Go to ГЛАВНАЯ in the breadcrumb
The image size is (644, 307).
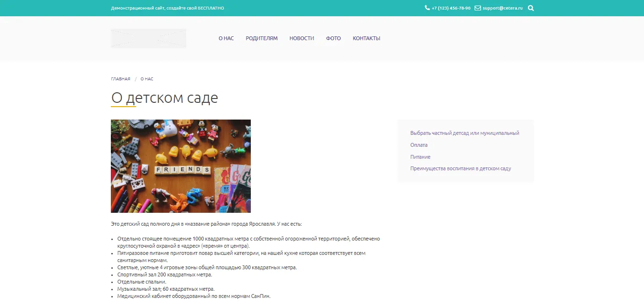click(x=120, y=79)
